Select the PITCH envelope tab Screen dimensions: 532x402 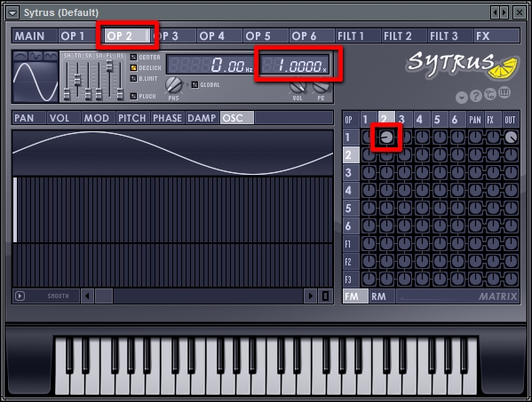133,118
